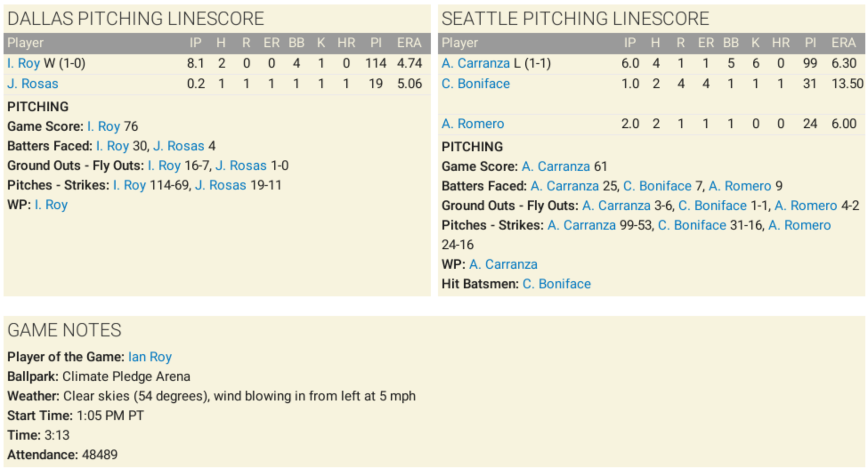This screenshot has height=469, width=868.
Task: Open I. Roy link beside Dallas Game Score
Action: pyautogui.click(x=103, y=126)
